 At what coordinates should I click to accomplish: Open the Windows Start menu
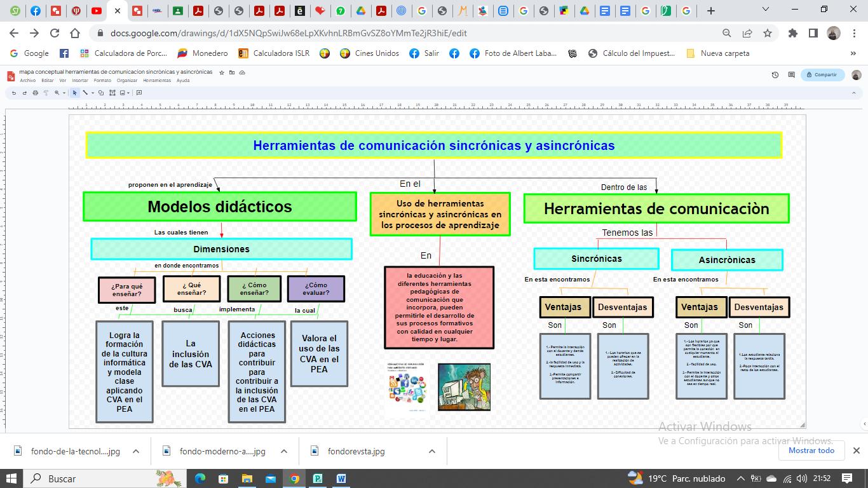12,478
